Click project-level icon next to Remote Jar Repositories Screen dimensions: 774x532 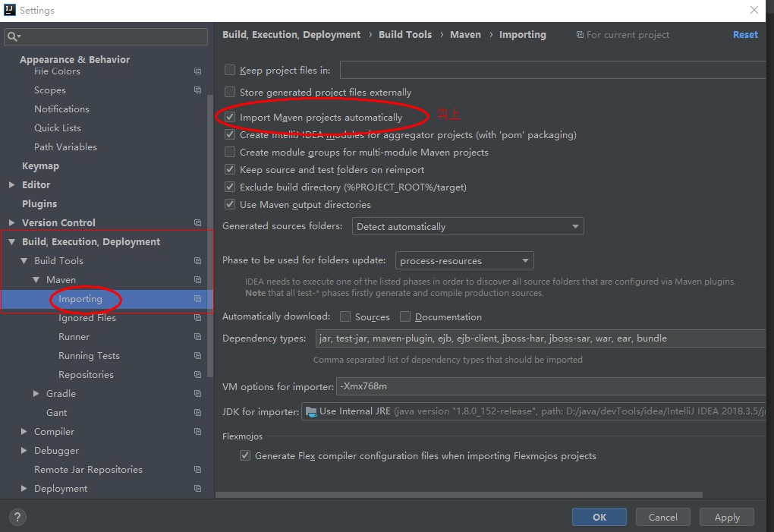tap(197, 469)
